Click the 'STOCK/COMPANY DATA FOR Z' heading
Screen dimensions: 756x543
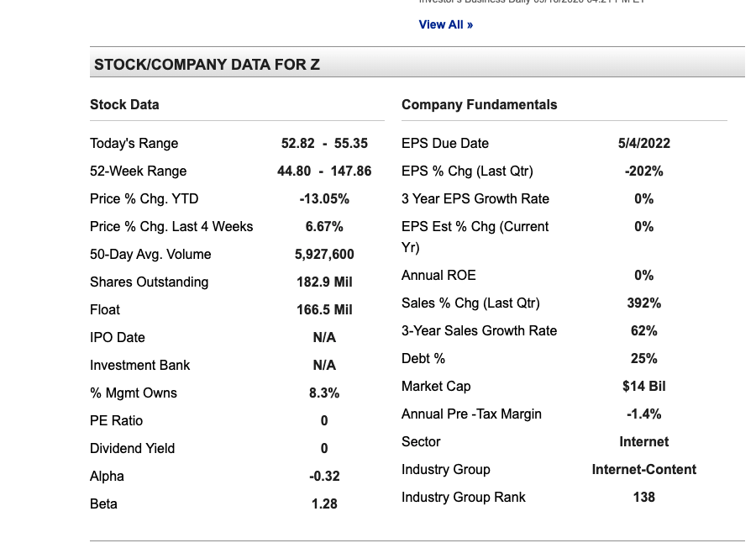207,65
